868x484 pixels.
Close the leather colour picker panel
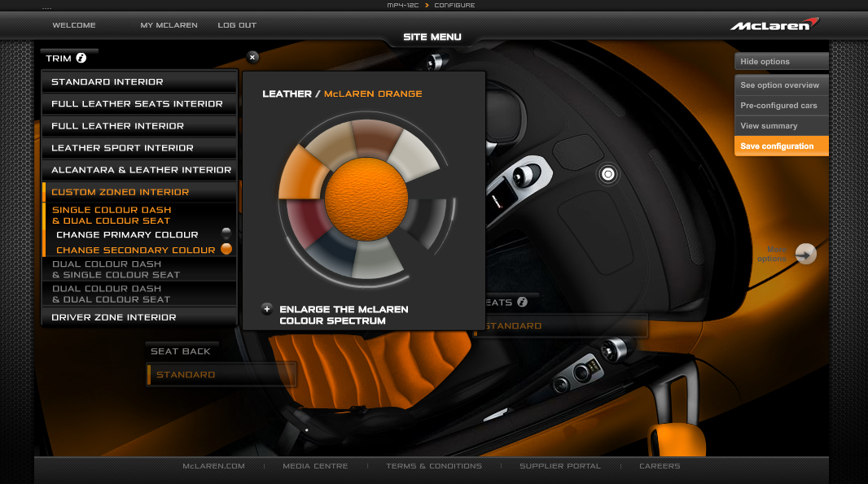(x=252, y=57)
